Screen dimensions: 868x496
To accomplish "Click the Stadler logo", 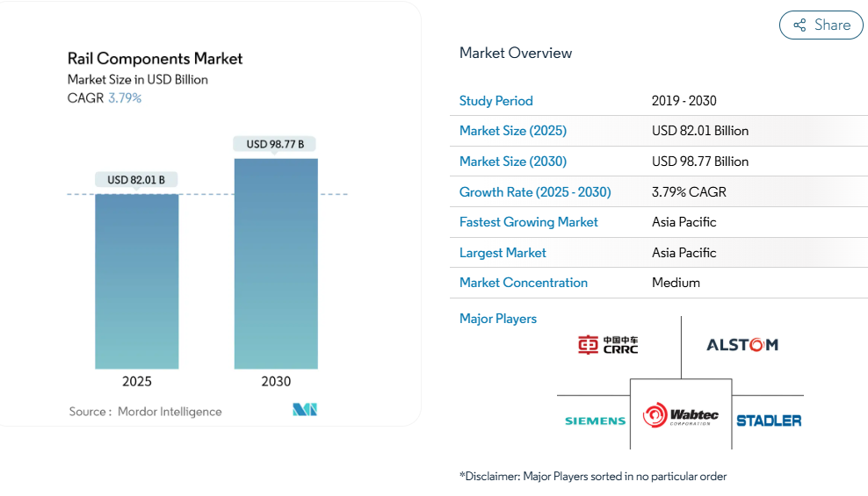I will pos(769,421).
